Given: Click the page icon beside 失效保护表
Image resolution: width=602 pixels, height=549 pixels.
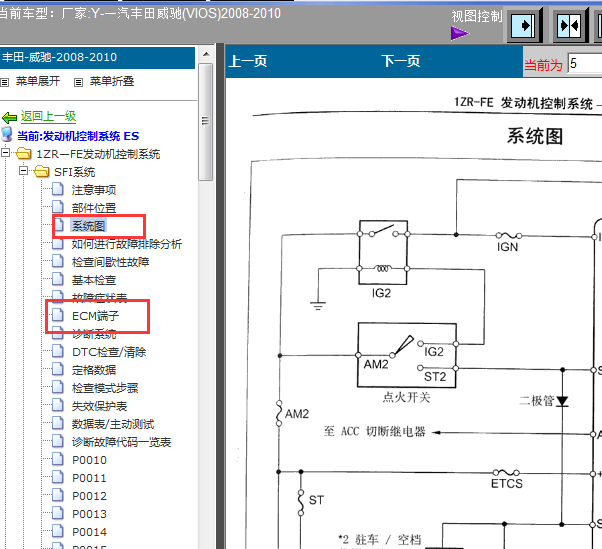Looking at the screenshot, I should coord(58,405).
